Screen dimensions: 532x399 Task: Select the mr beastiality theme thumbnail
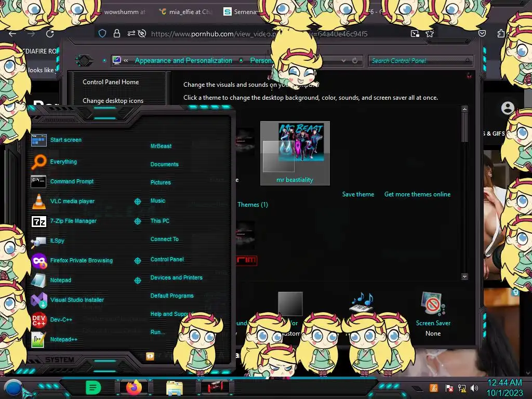(x=295, y=153)
